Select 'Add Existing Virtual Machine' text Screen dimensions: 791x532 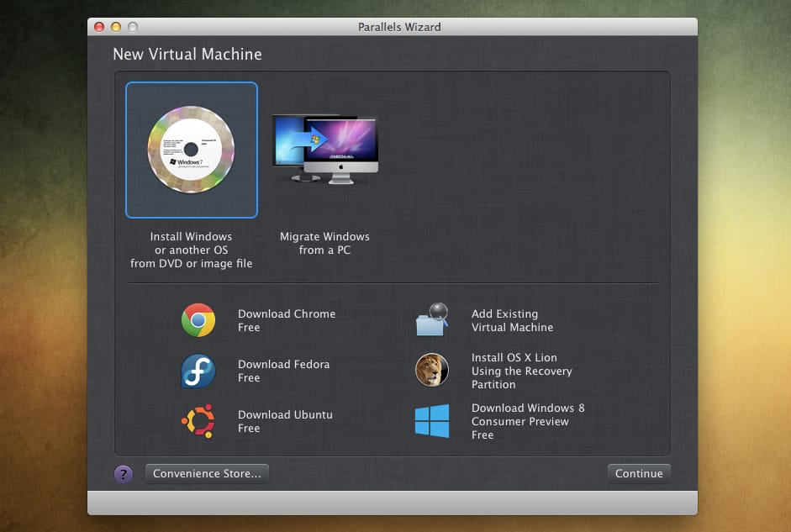[x=512, y=321]
